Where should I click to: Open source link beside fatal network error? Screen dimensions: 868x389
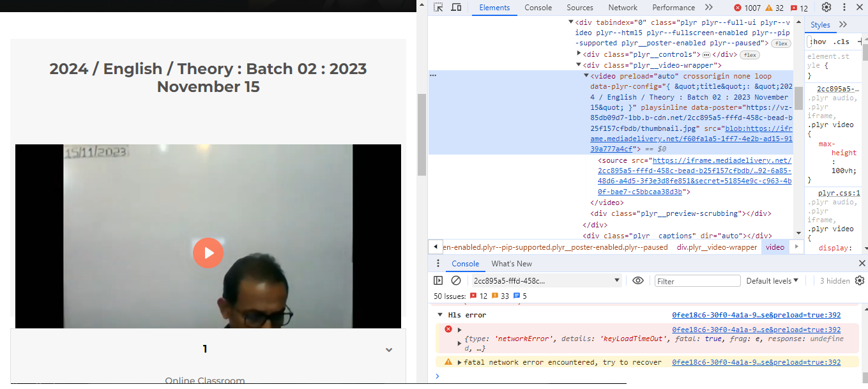756,362
